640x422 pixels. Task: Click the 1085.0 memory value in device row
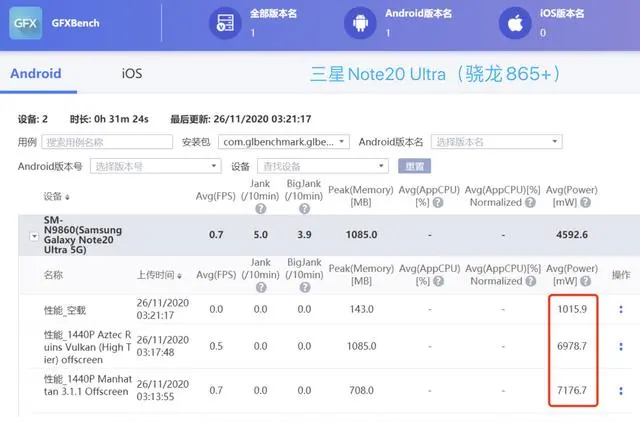(x=362, y=235)
